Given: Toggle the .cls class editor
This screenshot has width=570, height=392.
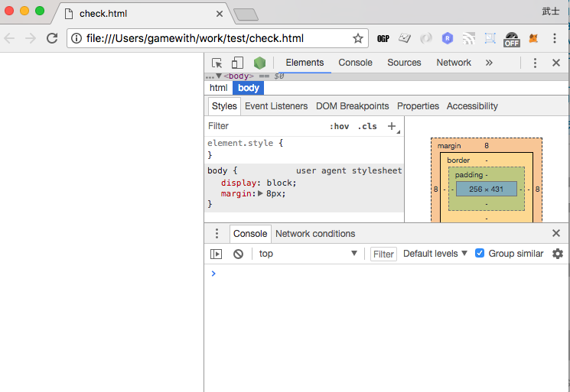Looking at the screenshot, I should tap(367, 126).
